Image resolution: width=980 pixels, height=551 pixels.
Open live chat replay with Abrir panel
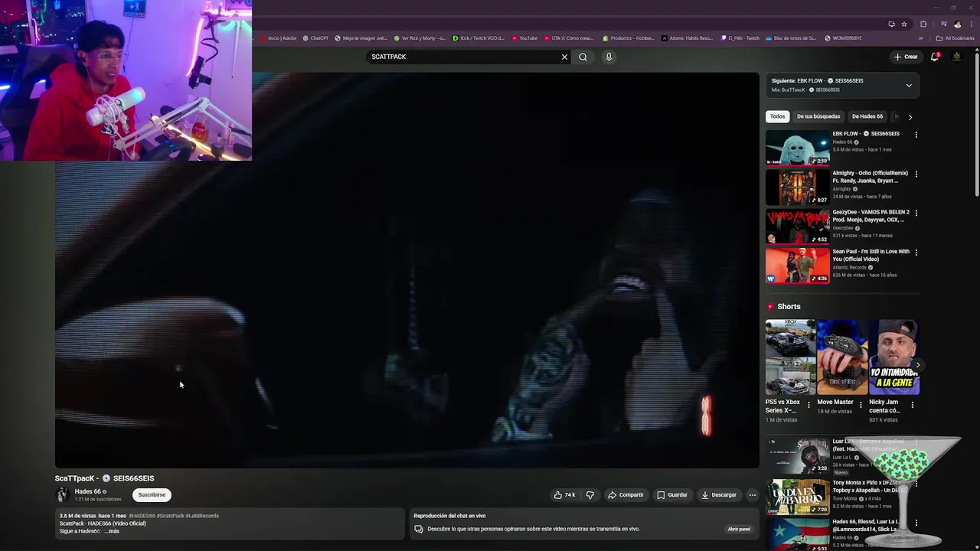pyautogui.click(x=739, y=529)
